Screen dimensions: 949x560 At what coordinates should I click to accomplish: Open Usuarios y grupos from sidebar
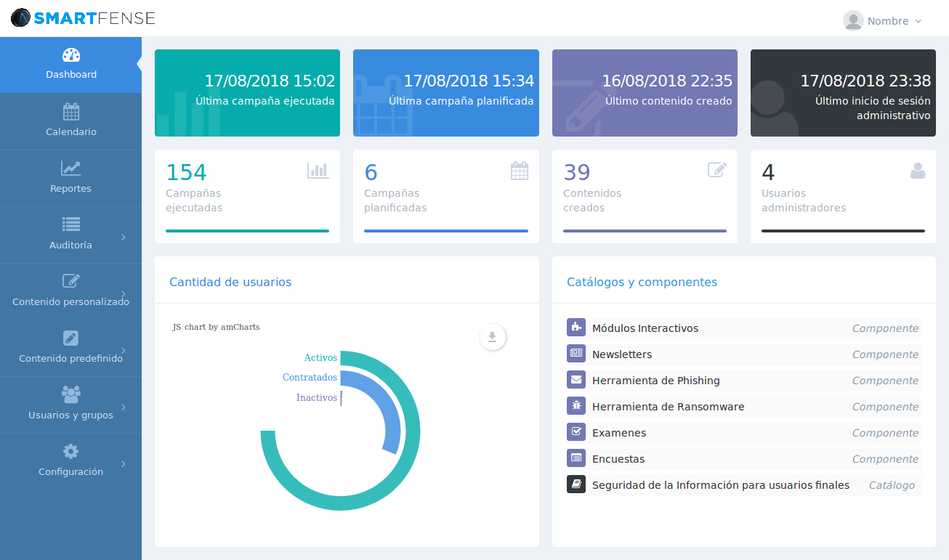click(x=70, y=405)
